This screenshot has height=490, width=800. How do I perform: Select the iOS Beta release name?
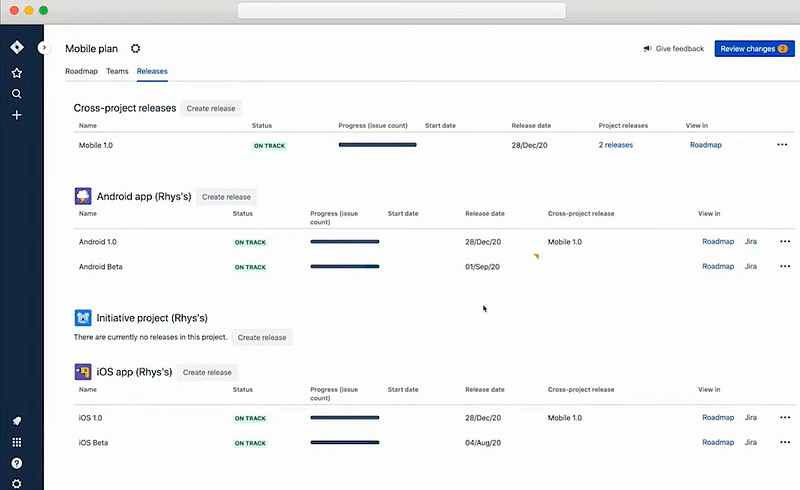click(93, 443)
